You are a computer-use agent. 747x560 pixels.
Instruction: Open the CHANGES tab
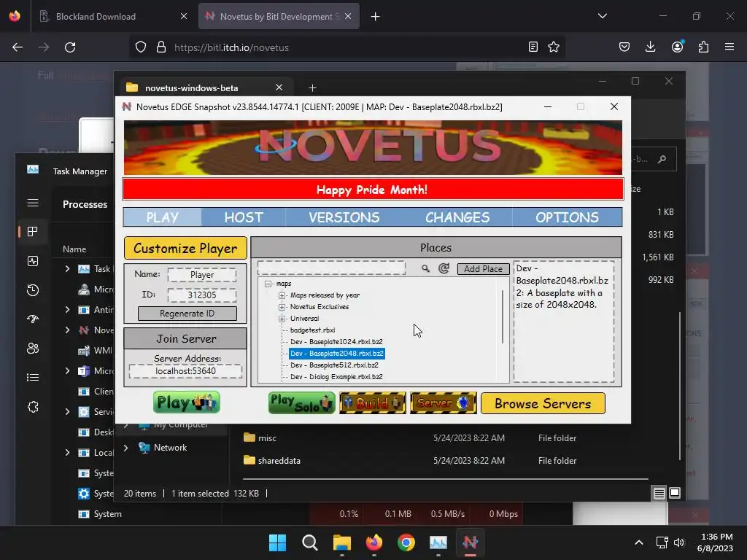457,217
